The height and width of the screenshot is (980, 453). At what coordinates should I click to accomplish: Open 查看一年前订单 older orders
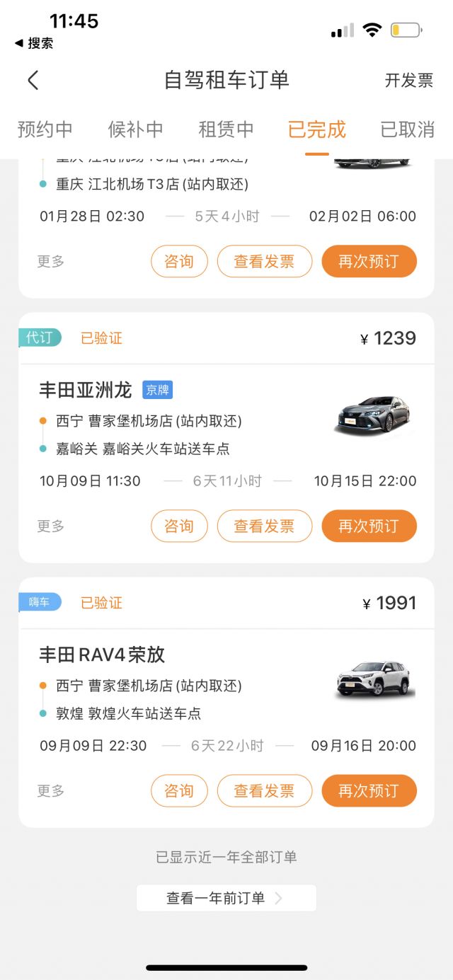click(226, 898)
